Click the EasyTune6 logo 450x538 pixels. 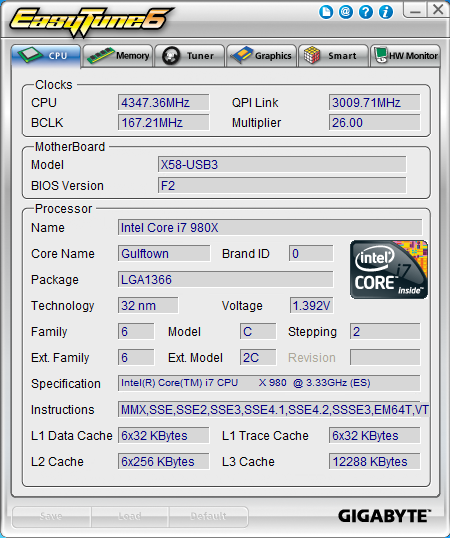pos(91,21)
